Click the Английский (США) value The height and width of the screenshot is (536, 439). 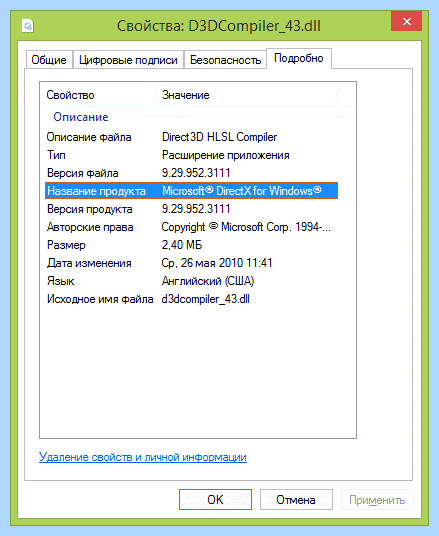click(x=208, y=281)
